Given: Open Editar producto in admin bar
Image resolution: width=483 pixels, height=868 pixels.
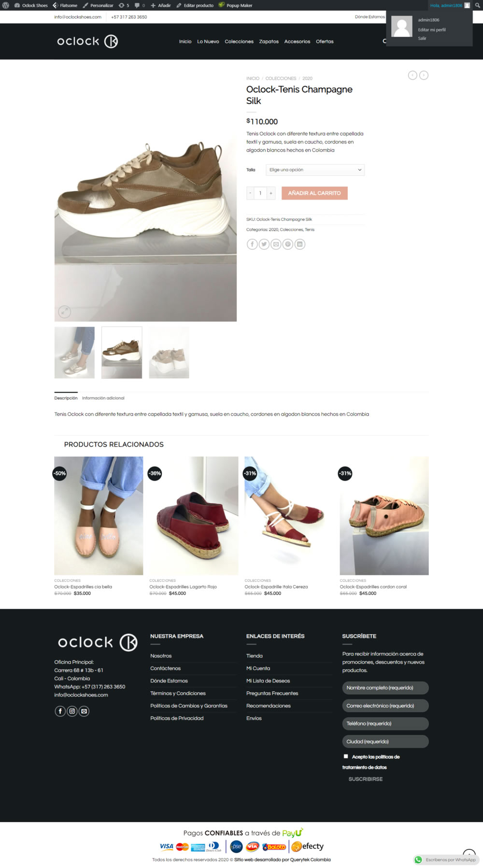Looking at the screenshot, I should tap(195, 5).
